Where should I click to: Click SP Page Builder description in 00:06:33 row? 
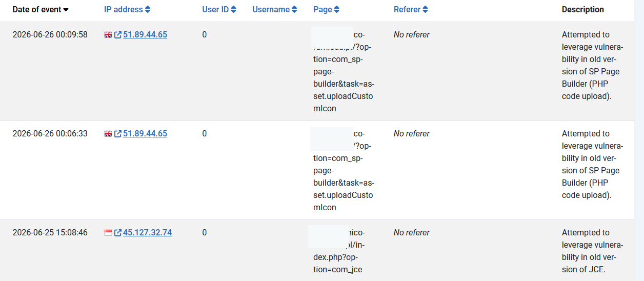tap(592, 164)
